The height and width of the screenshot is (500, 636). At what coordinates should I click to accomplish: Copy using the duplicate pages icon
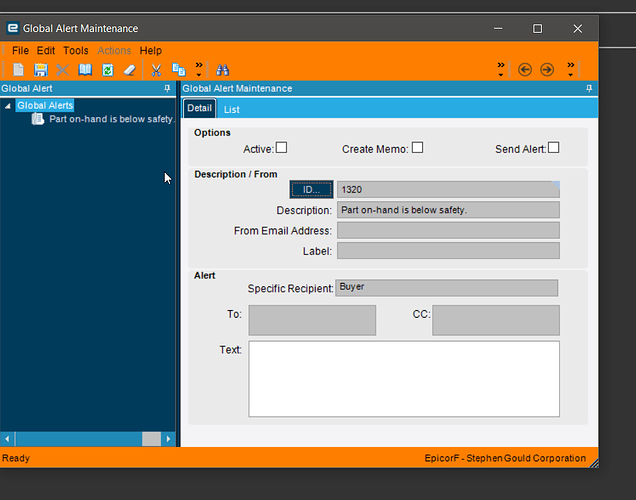coord(178,70)
